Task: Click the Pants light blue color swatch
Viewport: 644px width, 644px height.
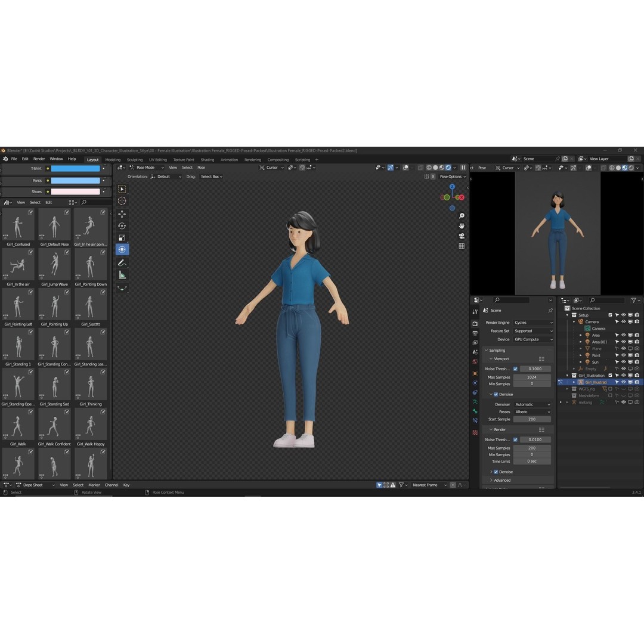Action: point(76,181)
